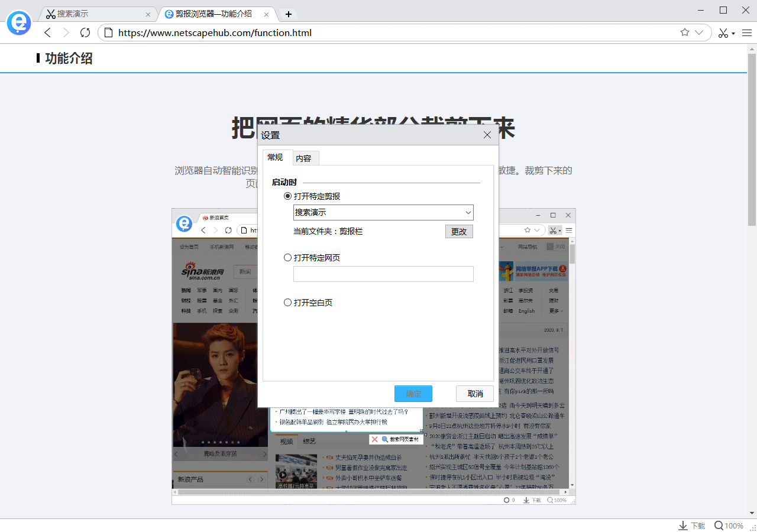
Task: Click the 功能介绍 heading
Action: pos(69,58)
